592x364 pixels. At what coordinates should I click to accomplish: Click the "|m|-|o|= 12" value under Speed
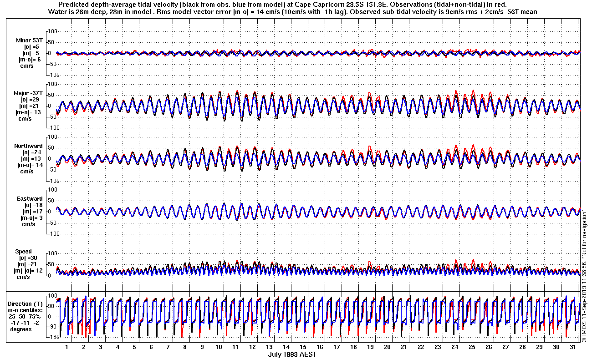[x=29, y=271]
